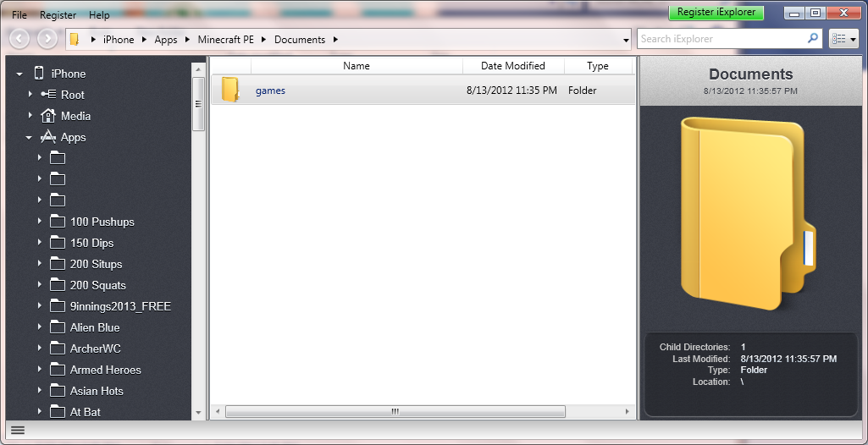Click the Apps store icon

(48, 136)
